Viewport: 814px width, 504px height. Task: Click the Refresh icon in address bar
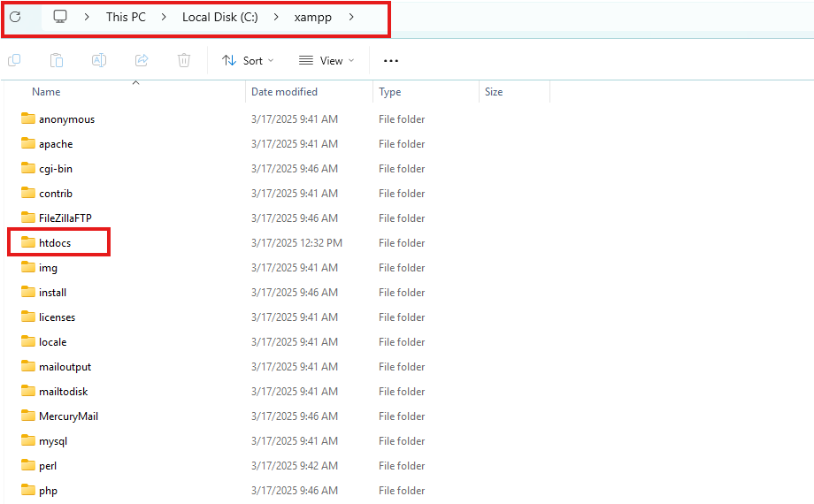(x=15, y=17)
